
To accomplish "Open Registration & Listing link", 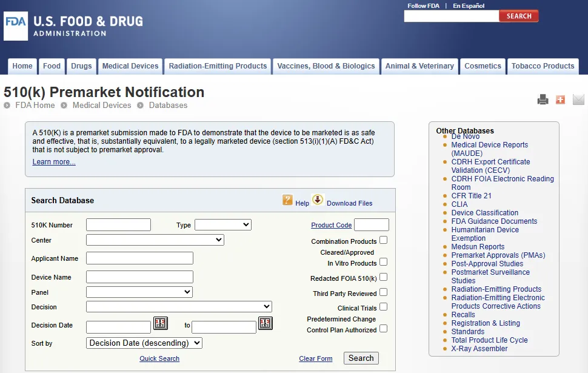I will coord(486,323).
